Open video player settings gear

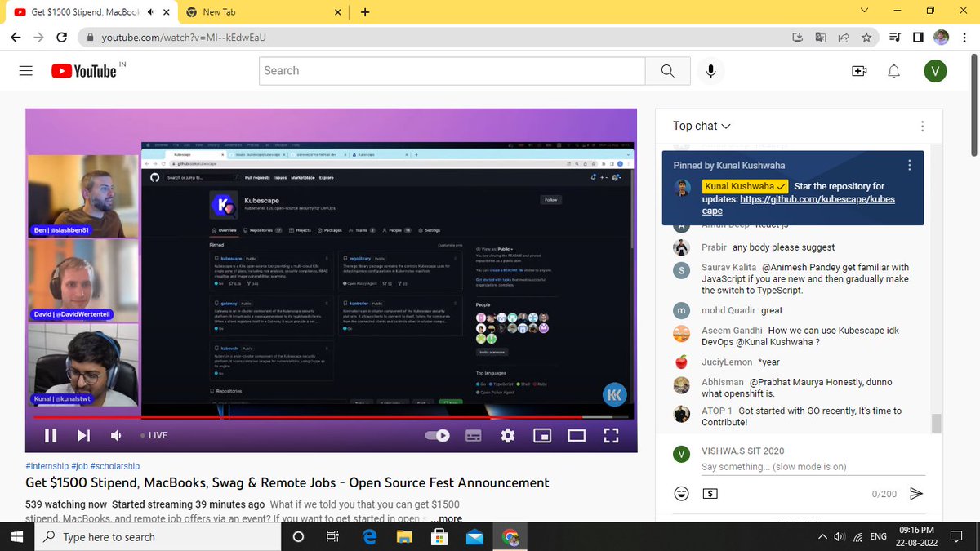click(x=508, y=435)
